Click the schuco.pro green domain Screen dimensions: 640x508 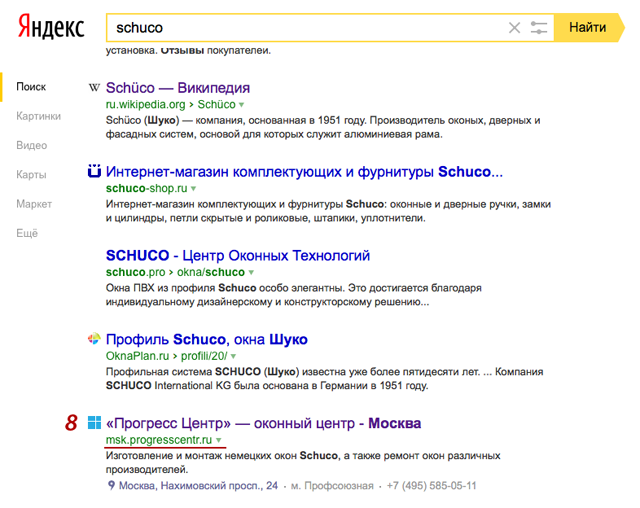pyautogui.click(x=136, y=272)
